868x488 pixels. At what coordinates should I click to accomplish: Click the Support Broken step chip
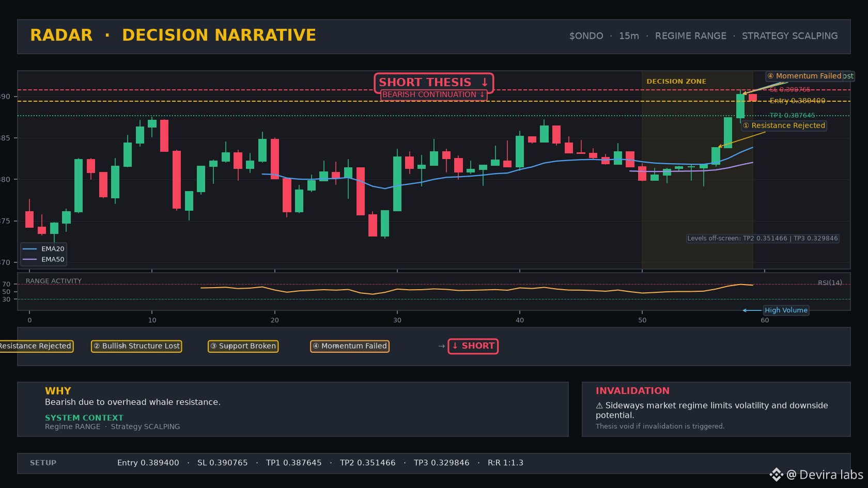[x=243, y=346]
